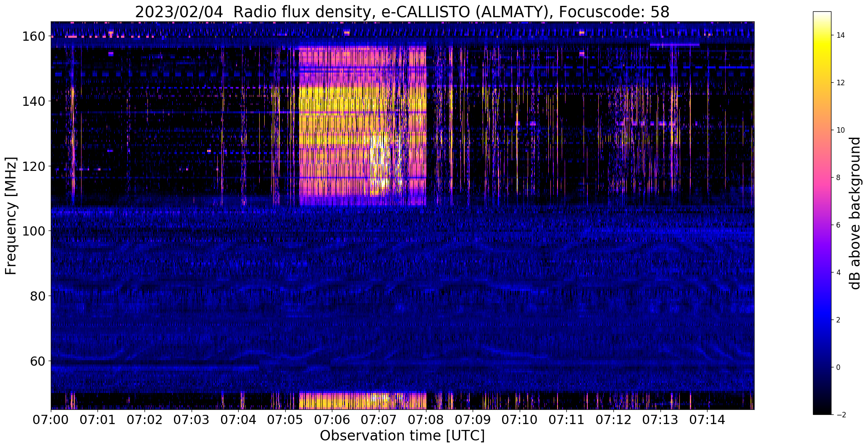Click the 07:11 time tick label
This screenshot has height=448, width=868.
[567, 419]
